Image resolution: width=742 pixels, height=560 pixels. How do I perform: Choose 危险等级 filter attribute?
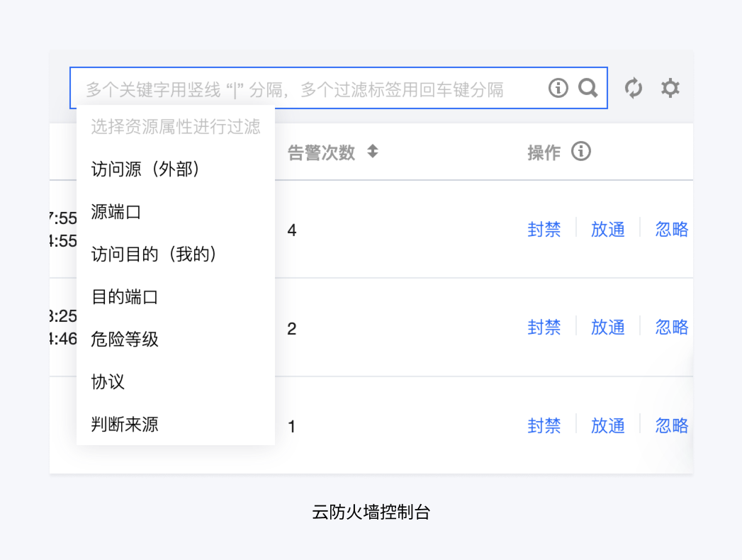tap(125, 339)
